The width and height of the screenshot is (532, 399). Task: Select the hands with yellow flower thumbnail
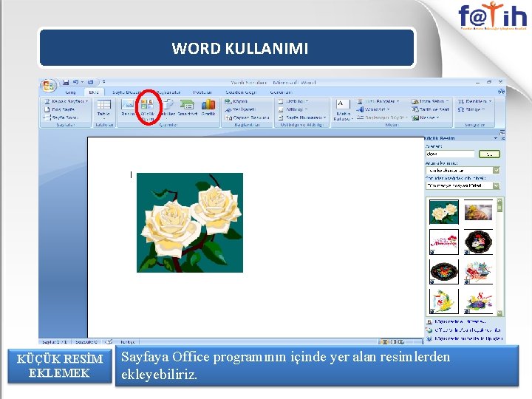pos(478,212)
